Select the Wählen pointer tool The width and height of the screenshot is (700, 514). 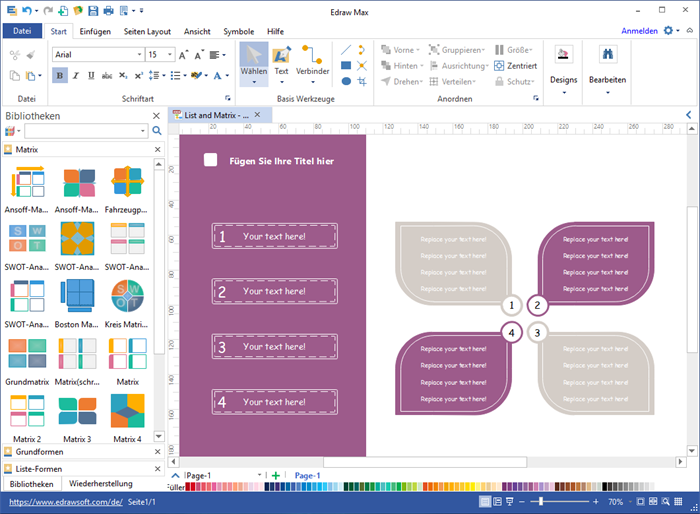253,60
